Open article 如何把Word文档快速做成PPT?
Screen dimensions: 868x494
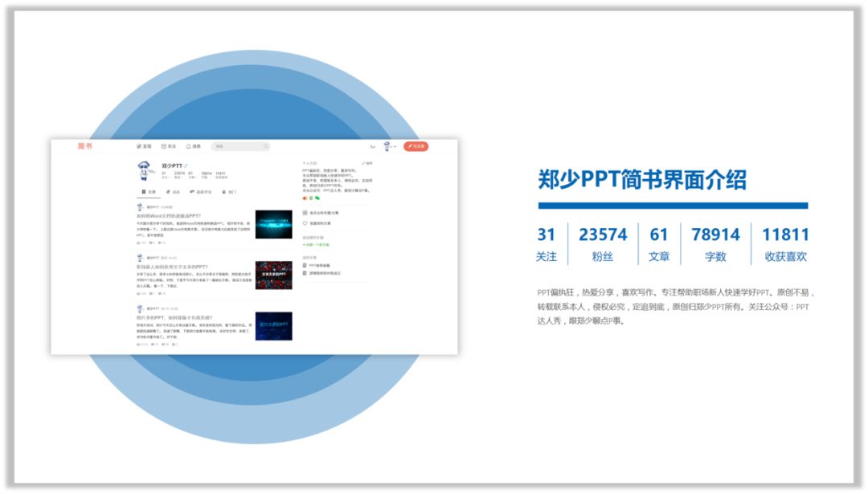169,216
